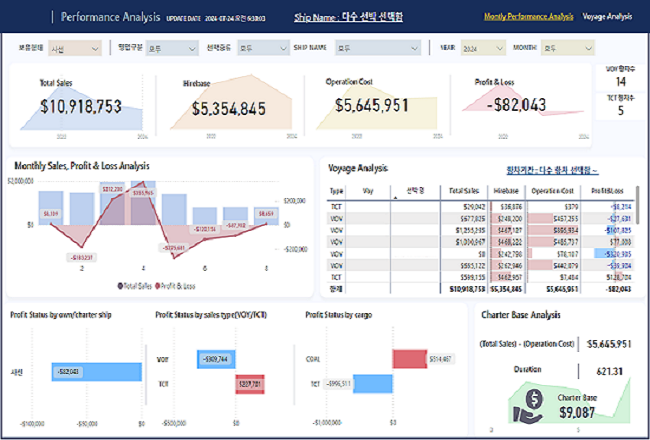Open the first filter dropdown in filter bar
This screenshot has height=440, width=650.
[74, 47]
